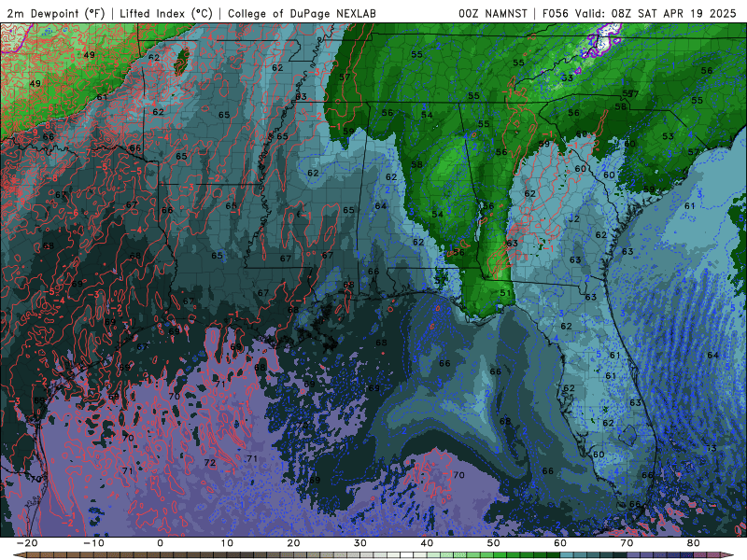Click the 0 label on the color scale
Screen dimensions: 747x560
(160, 543)
